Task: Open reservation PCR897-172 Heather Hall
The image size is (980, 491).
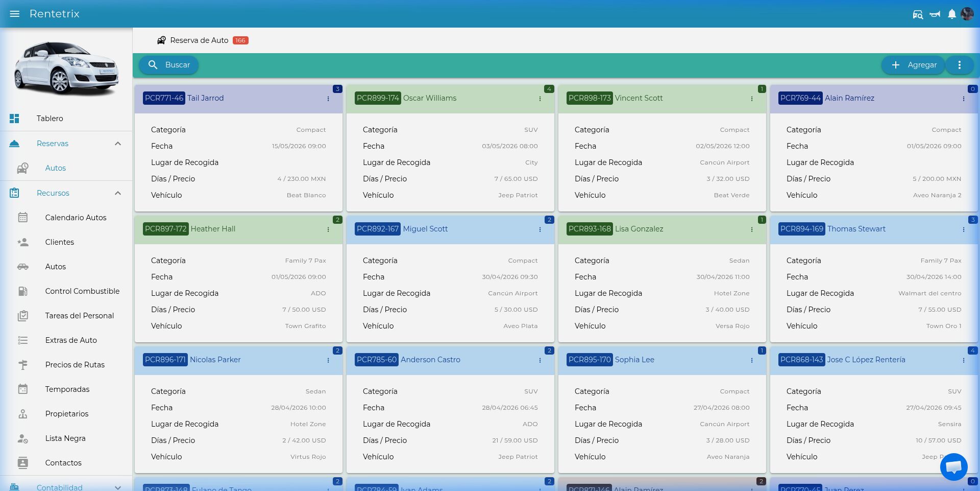Action: coord(190,229)
